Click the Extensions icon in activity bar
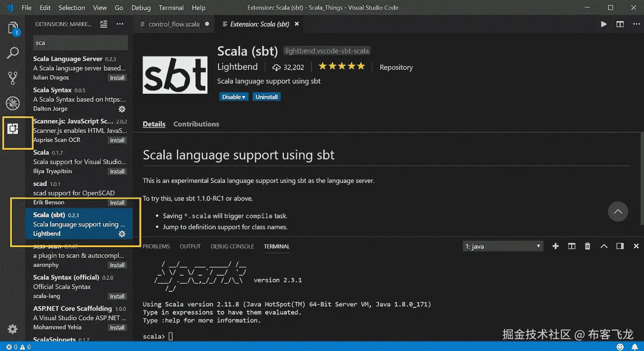This screenshot has height=351, width=644. click(13, 129)
